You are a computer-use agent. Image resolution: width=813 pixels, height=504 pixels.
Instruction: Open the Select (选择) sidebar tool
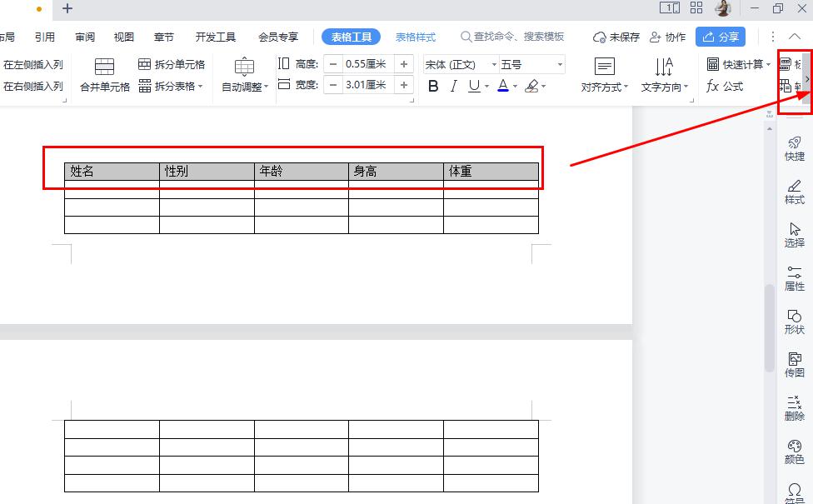coord(795,236)
